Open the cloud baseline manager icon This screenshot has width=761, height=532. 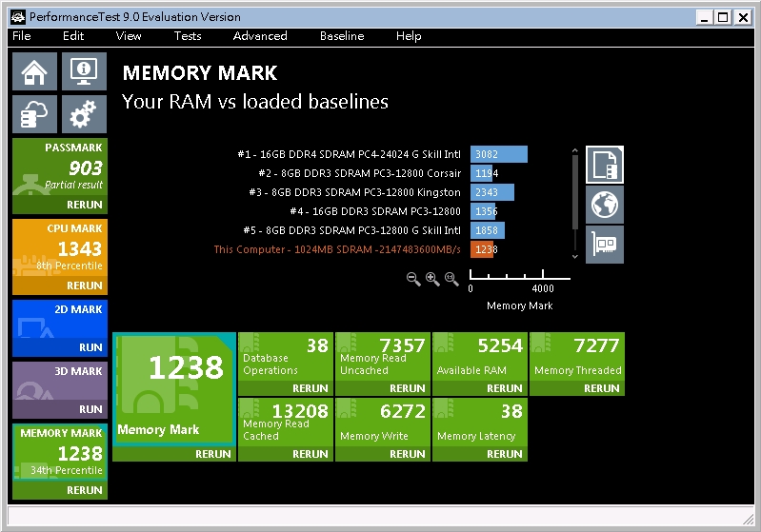point(34,114)
